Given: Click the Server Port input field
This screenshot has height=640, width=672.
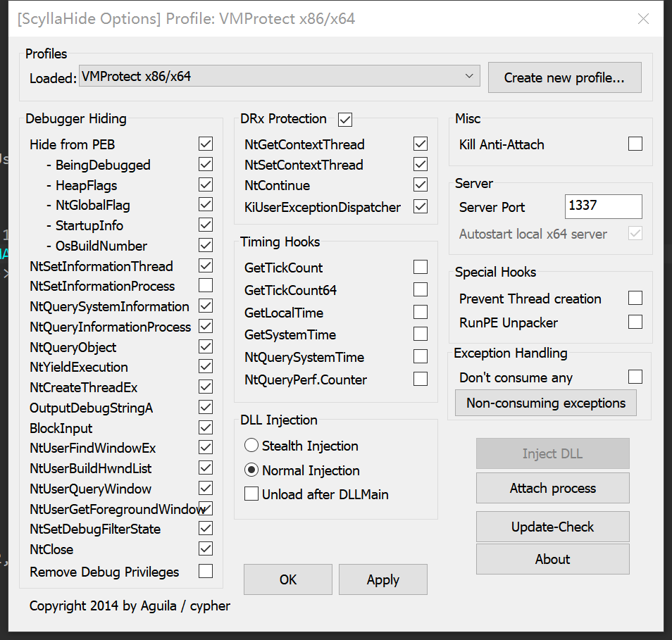Looking at the screenshot, I should coord(604,206).
